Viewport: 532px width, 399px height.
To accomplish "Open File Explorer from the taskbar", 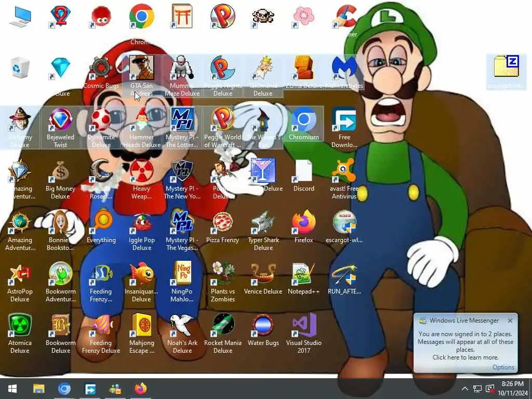I will [38, 389].
